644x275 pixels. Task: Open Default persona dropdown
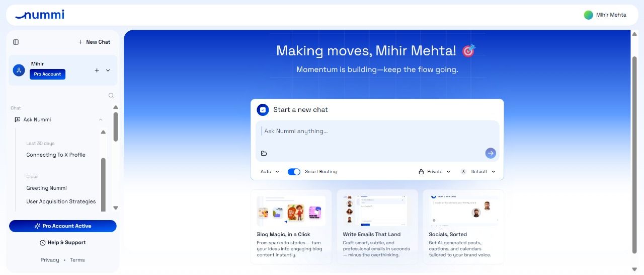478,172
